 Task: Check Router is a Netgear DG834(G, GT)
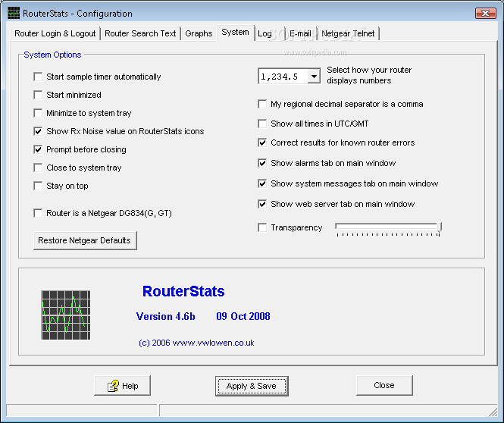pos(38,213)
